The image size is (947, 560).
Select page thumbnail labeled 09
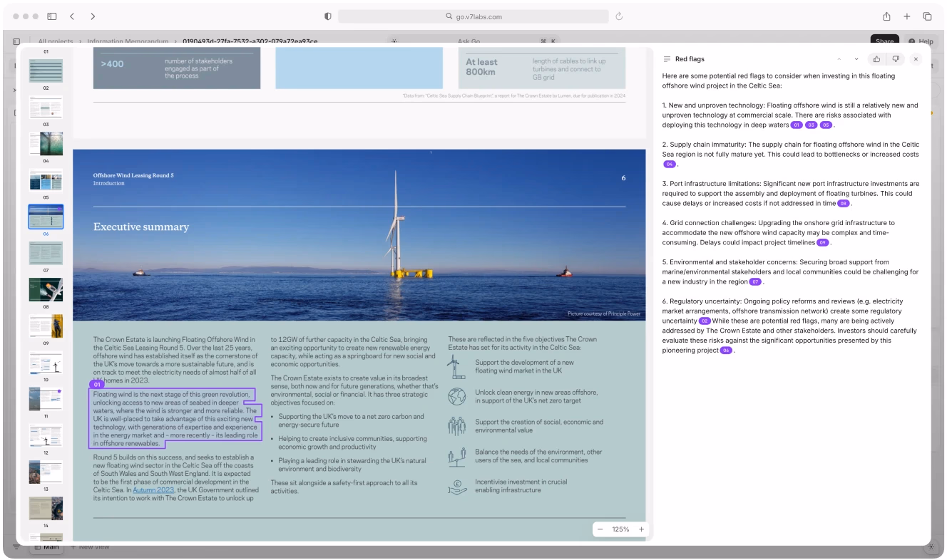[46, 326]
